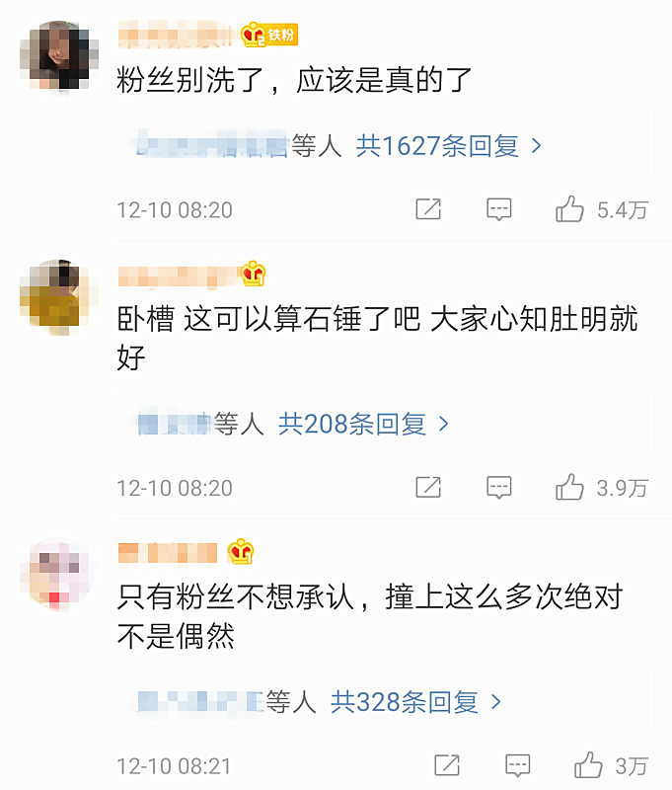Viewport: 672px width, 790px height.
Task: Open the 共328条回复 replies link
Action: pos(405,702)
